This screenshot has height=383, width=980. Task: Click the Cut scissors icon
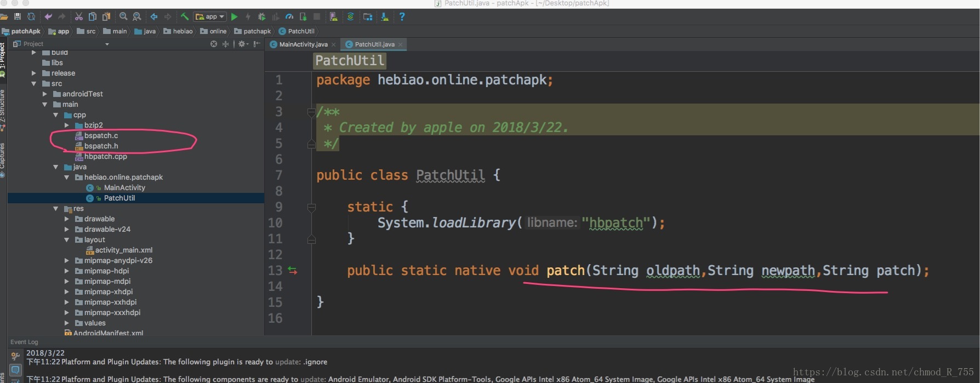tap(79, 16)
